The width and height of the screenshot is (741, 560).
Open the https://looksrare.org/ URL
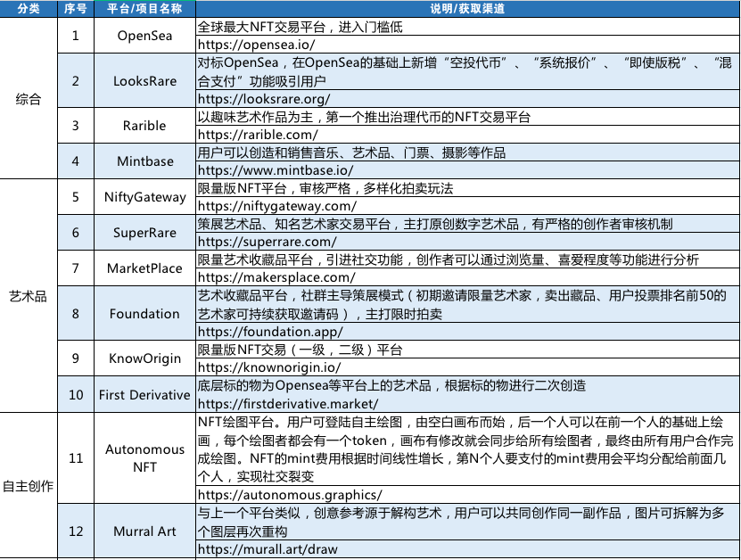pos(264,99)
